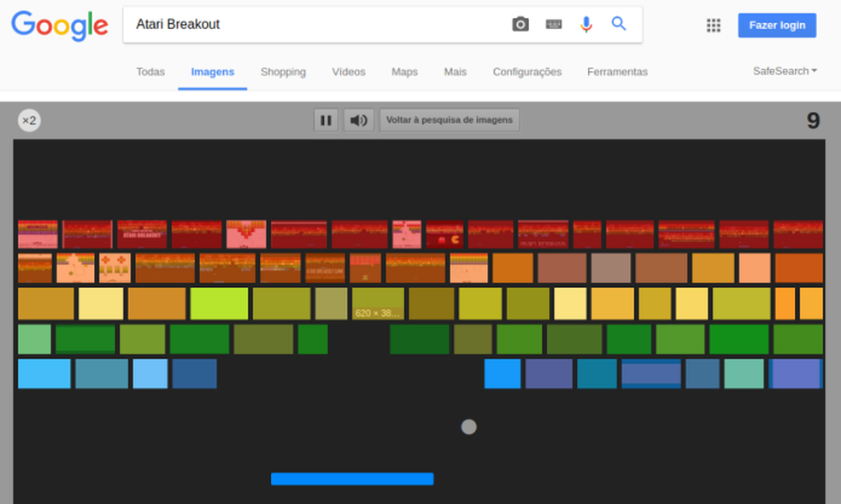The height and width of the screenshot is (504, 841).
Task: Click the gray ball
Action: [468, 427]
